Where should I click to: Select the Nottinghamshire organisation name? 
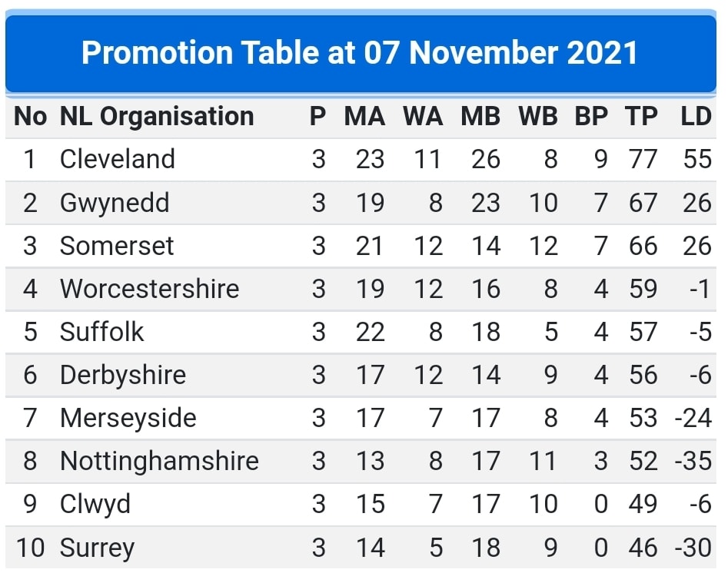point(159,461)
